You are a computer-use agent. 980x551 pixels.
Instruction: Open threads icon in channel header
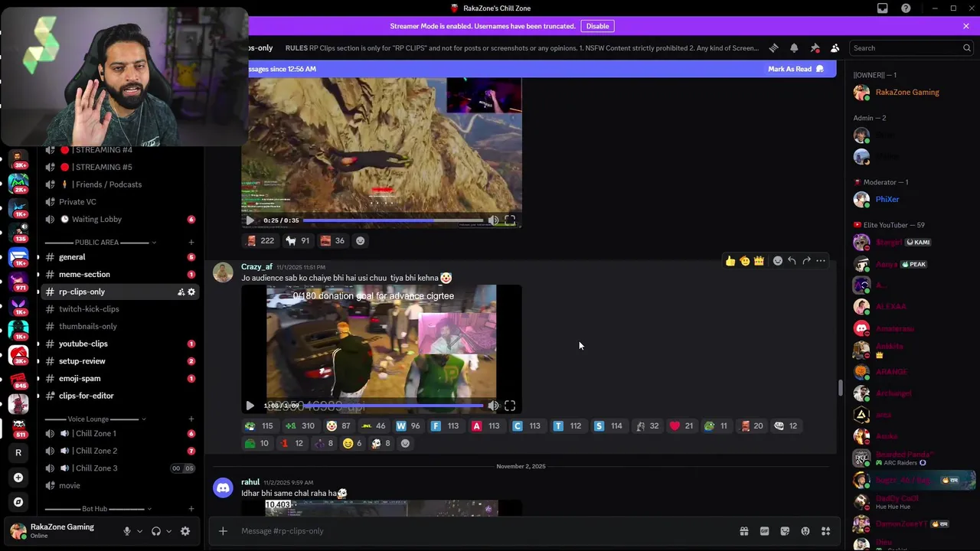(x=773, y=47)
